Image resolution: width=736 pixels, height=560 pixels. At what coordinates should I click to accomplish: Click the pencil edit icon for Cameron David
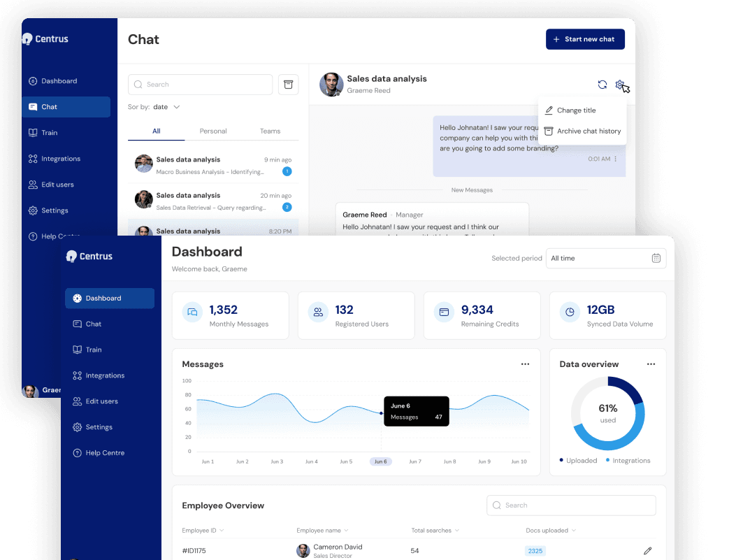point(647,551)
